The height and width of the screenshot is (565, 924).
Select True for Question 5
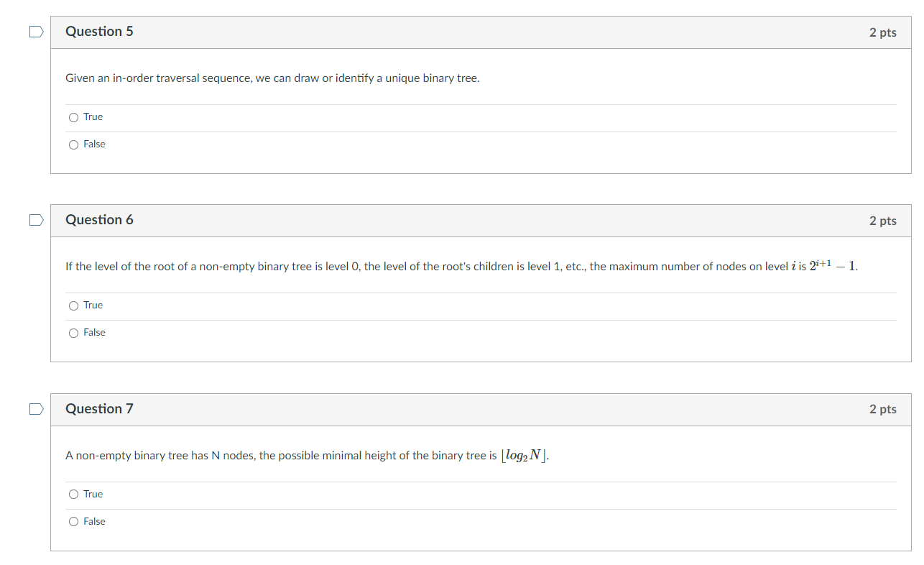coord(73,116)
